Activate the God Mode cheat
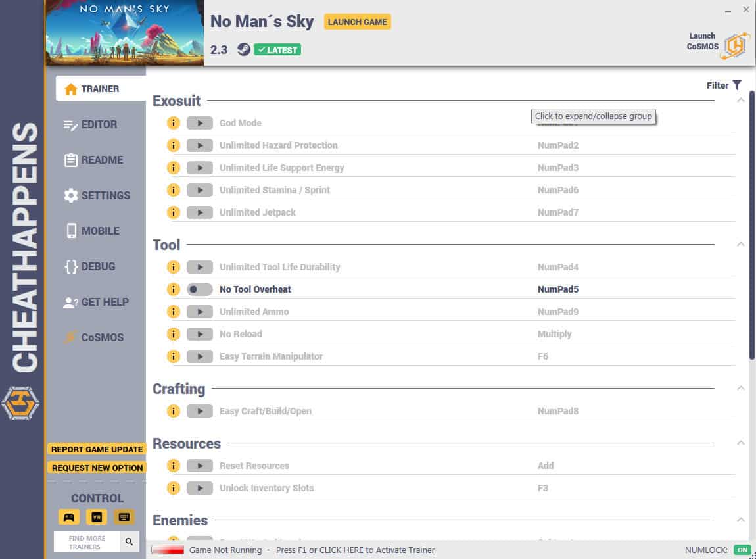This screenshot has width=756, height=559. [200, 123]
